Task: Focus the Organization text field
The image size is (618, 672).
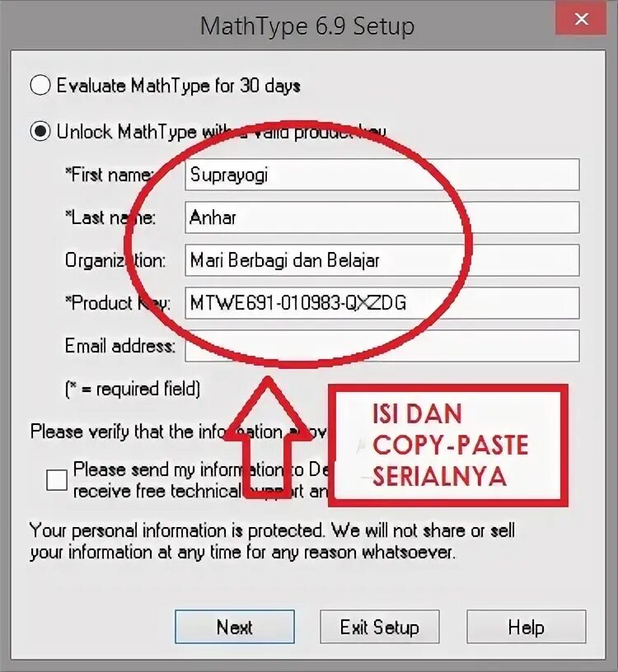Action: [382, 260]
